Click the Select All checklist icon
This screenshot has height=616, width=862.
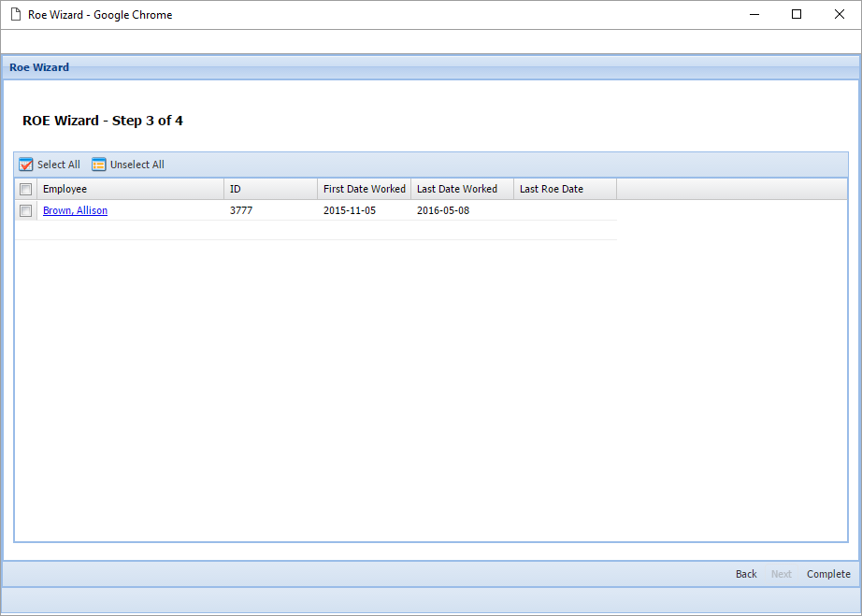(26, 165)
